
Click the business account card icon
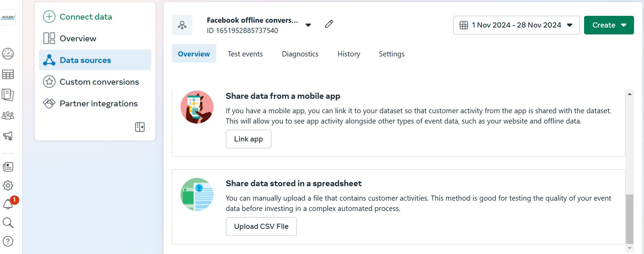click(x=8, y=167)
